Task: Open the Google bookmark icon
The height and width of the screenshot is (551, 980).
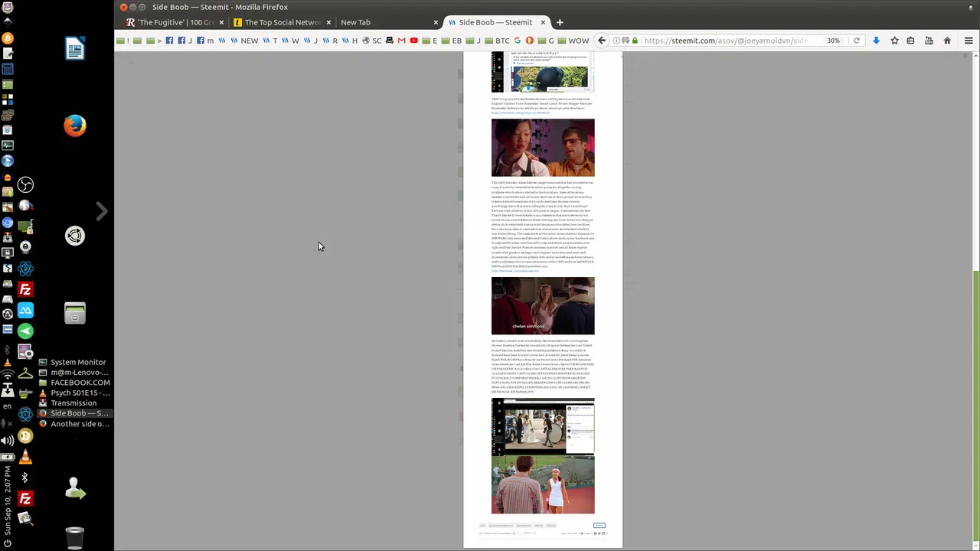Action: pyautogui.click(x=518, y=41)
